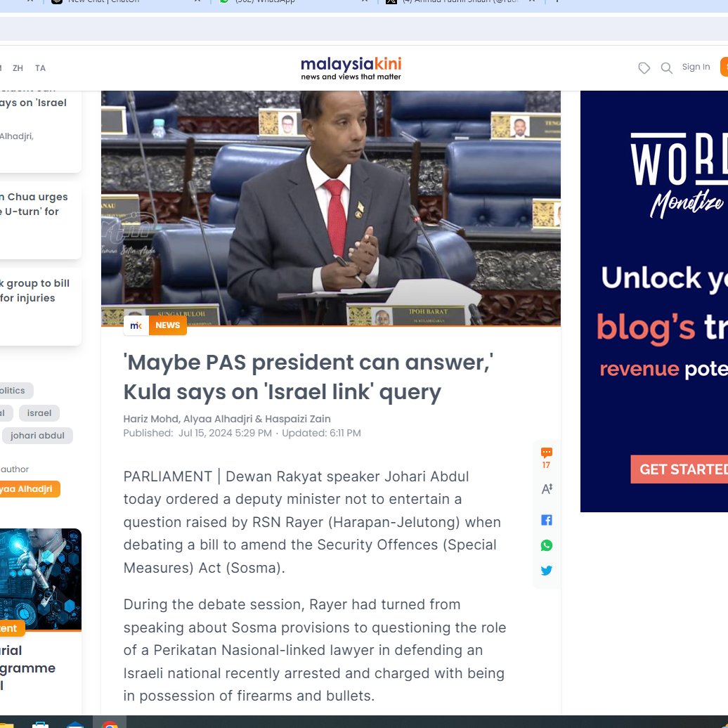728x728 pixels.
Task: Click the orange NEWS category label
Action: 168,325
